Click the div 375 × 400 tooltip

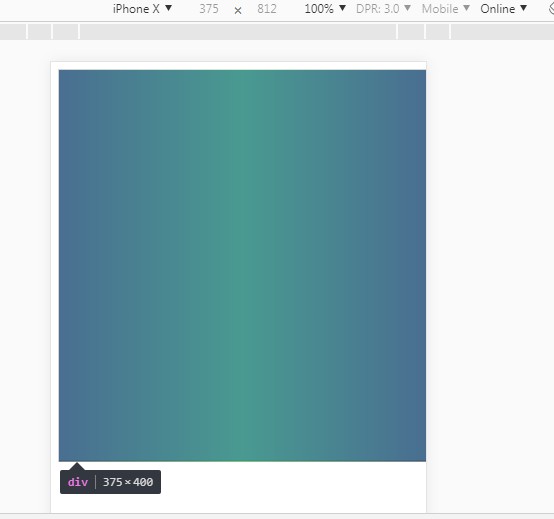[110, 482]
